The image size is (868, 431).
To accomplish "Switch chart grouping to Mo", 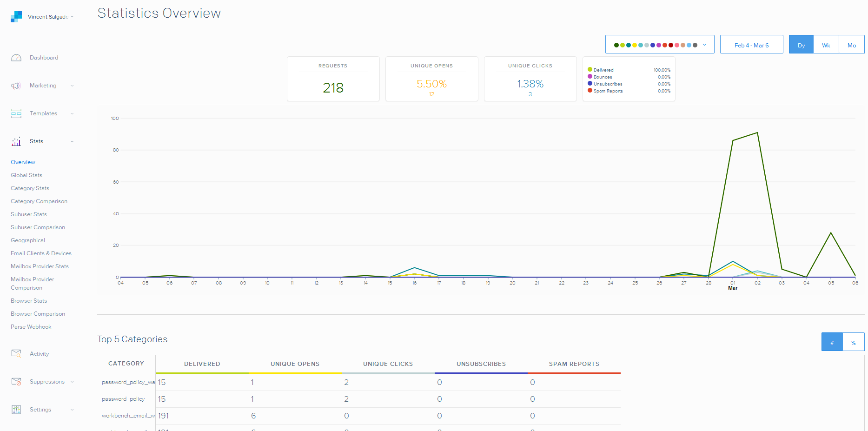I will coord(851,45).
